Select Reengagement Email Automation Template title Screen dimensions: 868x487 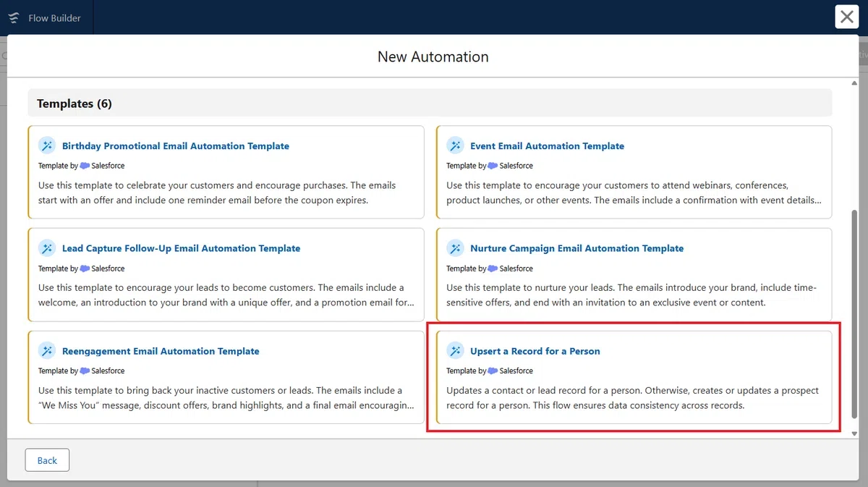coord(161,351)
